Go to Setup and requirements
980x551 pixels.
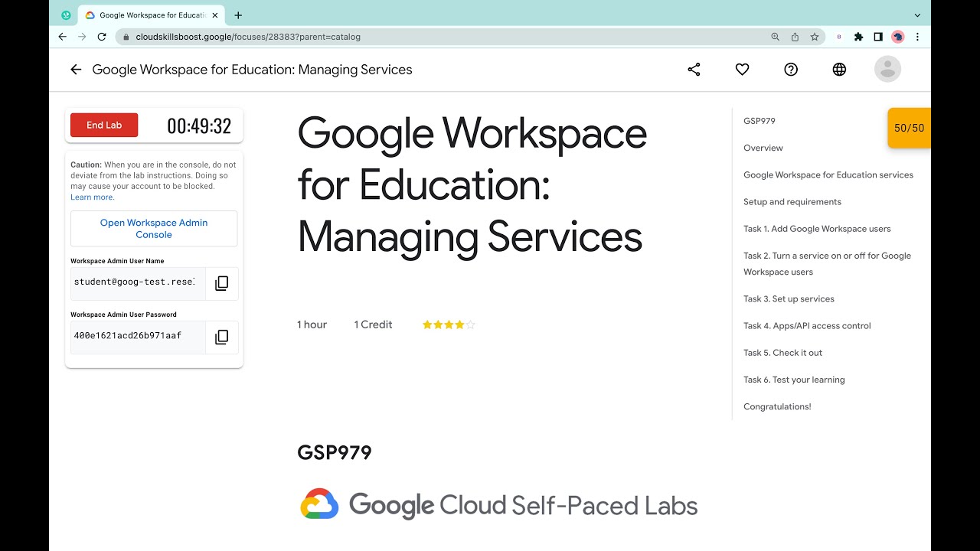point(792,202)
